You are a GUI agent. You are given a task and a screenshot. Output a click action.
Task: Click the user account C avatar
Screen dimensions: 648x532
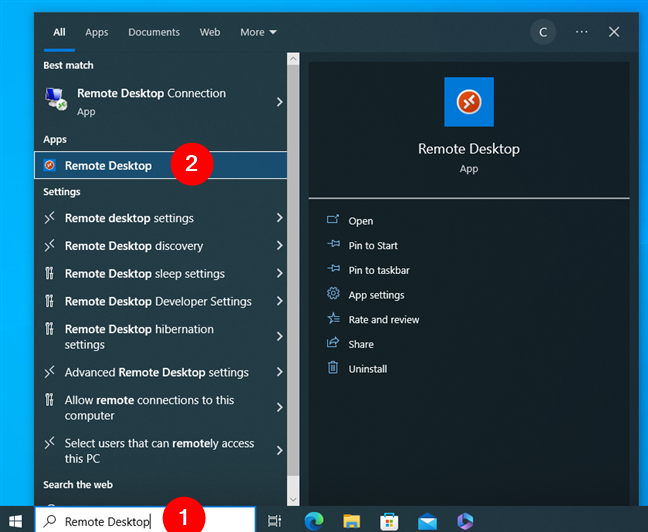[x=543, y=32]
